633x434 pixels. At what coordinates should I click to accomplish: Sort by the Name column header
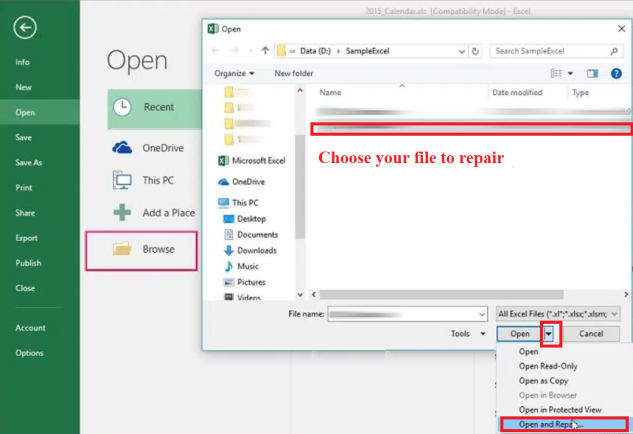330,92
